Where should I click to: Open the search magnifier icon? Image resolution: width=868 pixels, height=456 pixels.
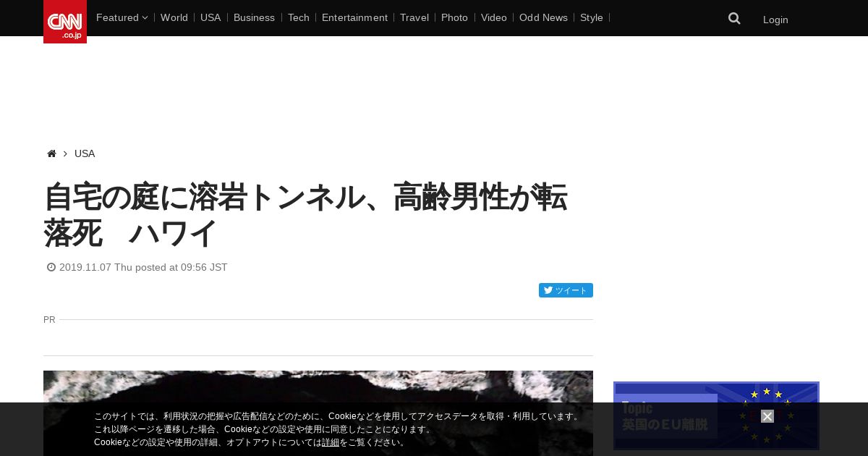[734, 19]
